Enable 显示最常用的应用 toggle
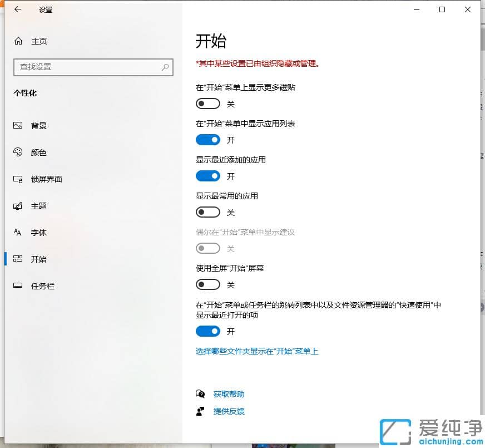Image resolution: width=485 pixels, height=448 pixels. tap(208, 212)
